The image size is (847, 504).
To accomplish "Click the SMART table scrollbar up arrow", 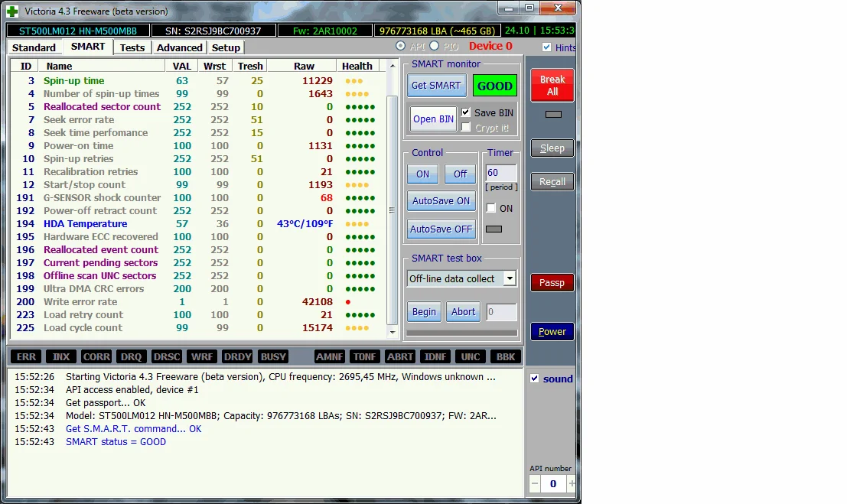I will (393, 66).
